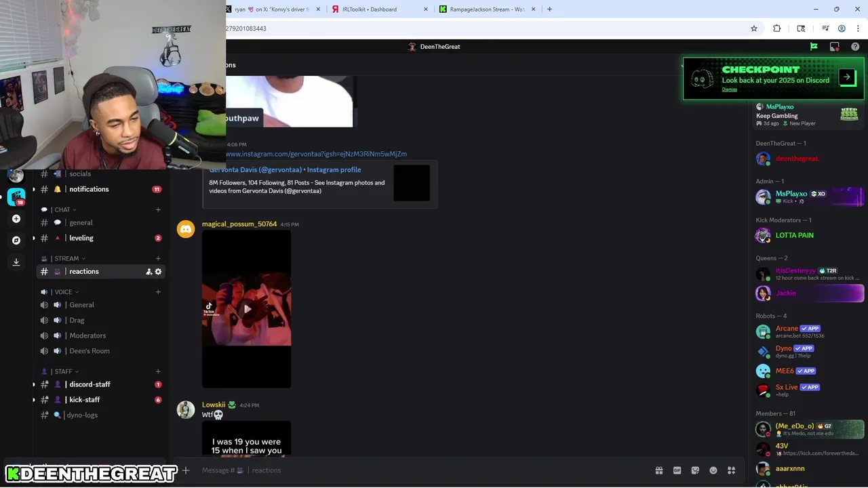The height and width of the screenshot is (488, 868).
Task: Add channel to STREAM category
Action: (x=158, y=258)
